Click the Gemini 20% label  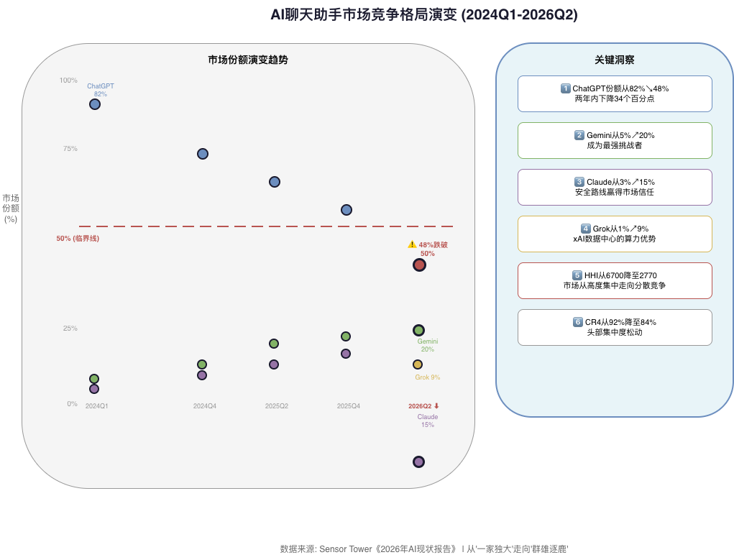point(427,345)
